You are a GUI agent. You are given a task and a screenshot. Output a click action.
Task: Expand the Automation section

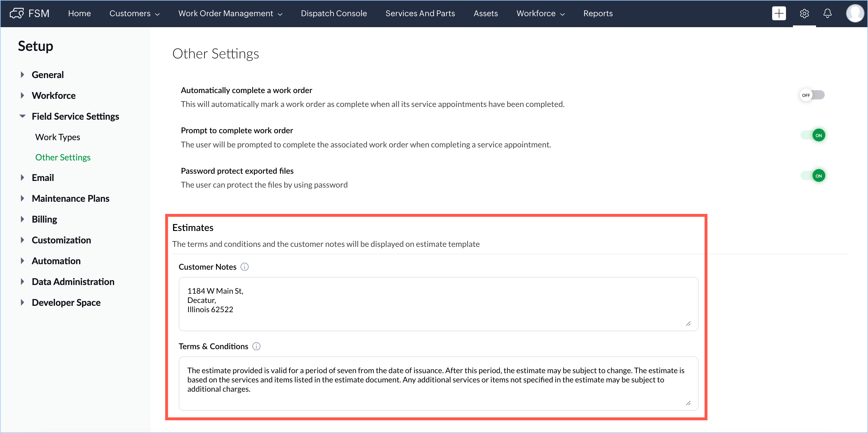click(x=22, y=261)
